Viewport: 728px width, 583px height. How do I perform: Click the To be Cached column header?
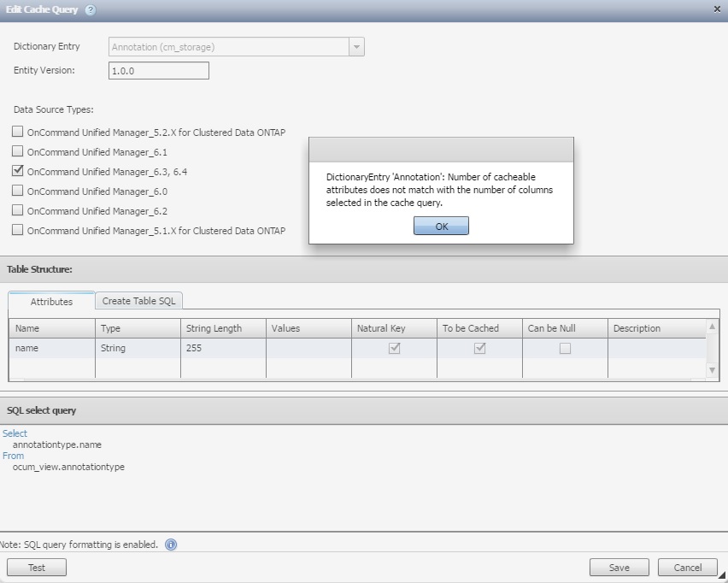479,328
